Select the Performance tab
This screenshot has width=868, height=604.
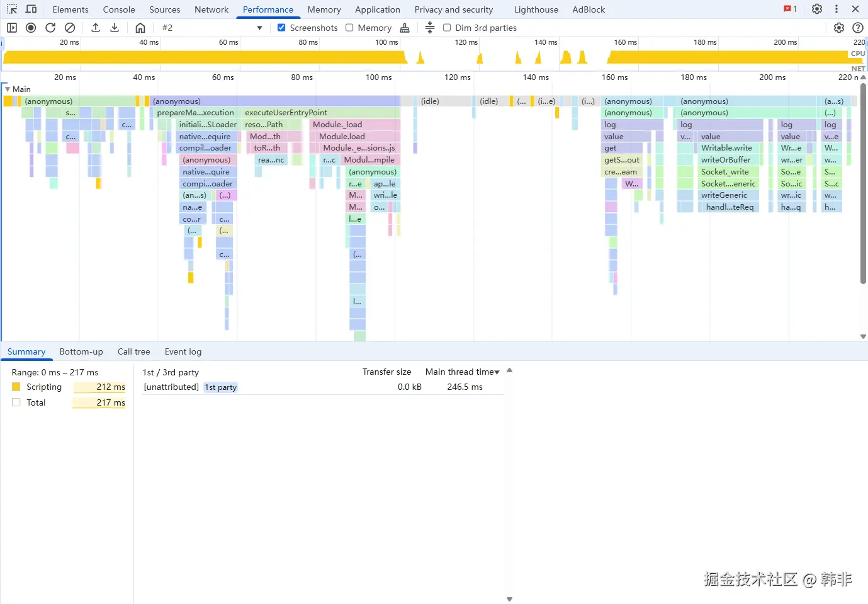click(x=268, y=9)
